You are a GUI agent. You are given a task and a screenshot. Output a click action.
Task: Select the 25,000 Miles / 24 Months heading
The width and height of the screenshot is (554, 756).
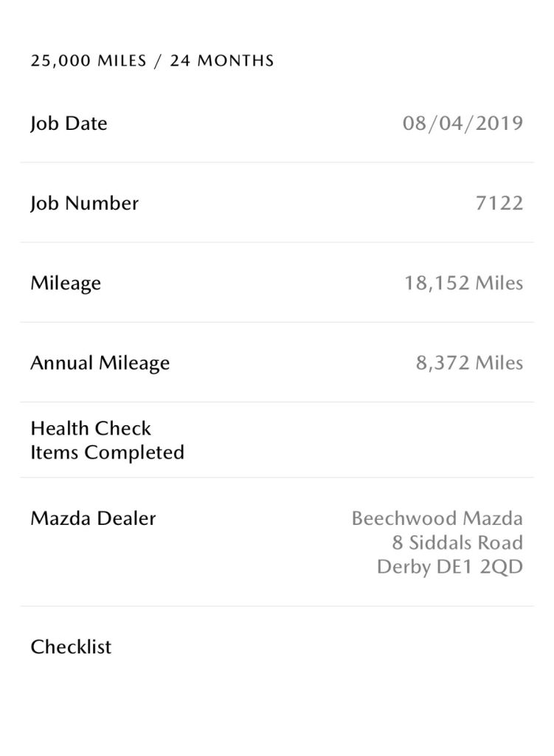point(152,61)
